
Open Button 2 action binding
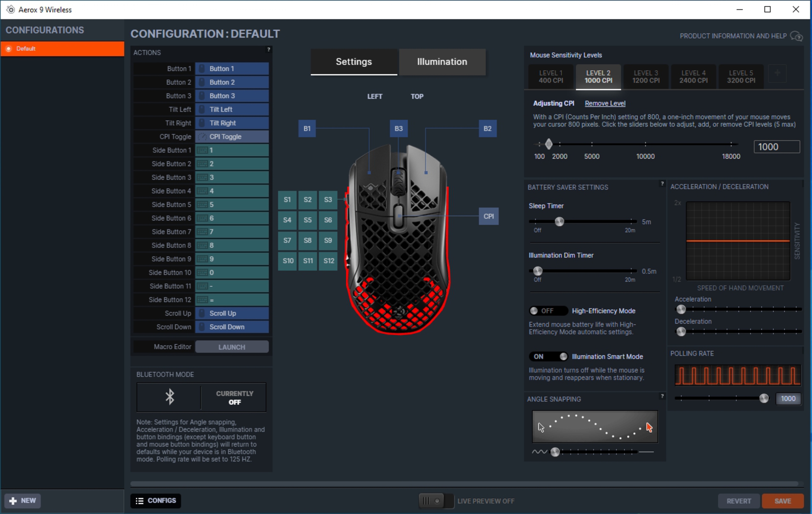click(232, 82)
